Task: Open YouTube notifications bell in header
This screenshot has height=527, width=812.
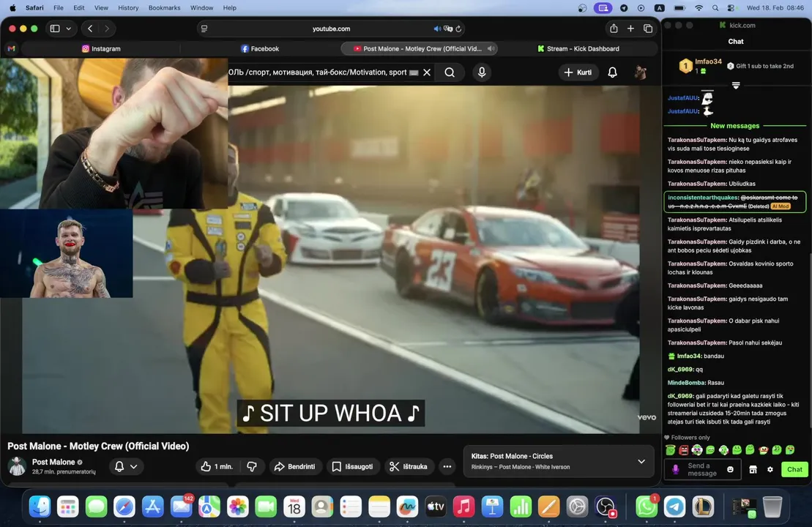Action: tap(612, 72)
